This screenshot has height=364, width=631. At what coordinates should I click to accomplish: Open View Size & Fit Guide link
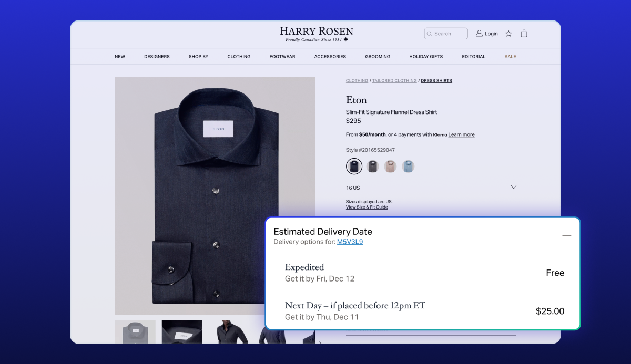(x=367, y=207)
